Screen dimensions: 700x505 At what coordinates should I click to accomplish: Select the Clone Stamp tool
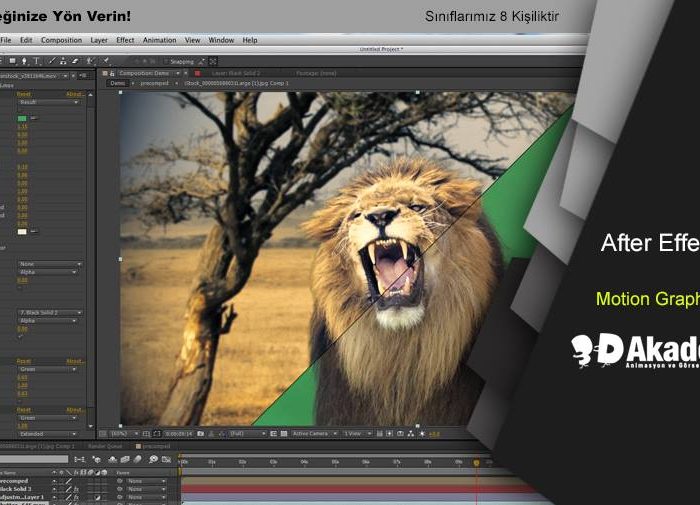coord(63,61)
